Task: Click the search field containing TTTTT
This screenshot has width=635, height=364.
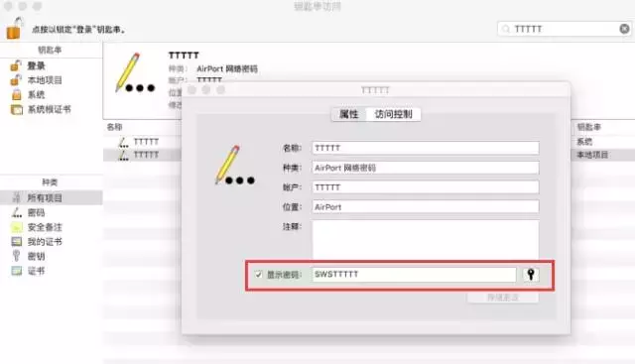Action: coord(564,29)
